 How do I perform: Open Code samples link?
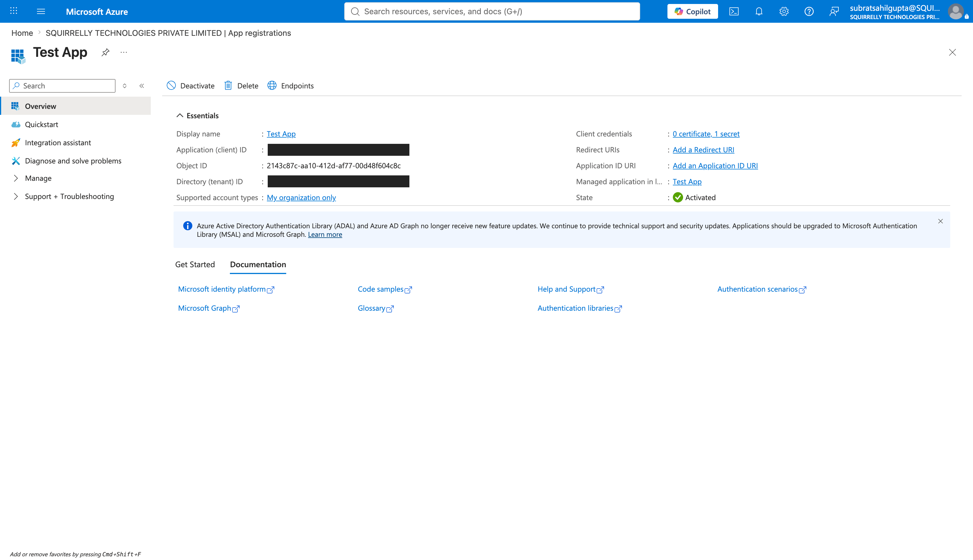coord(384,289)
